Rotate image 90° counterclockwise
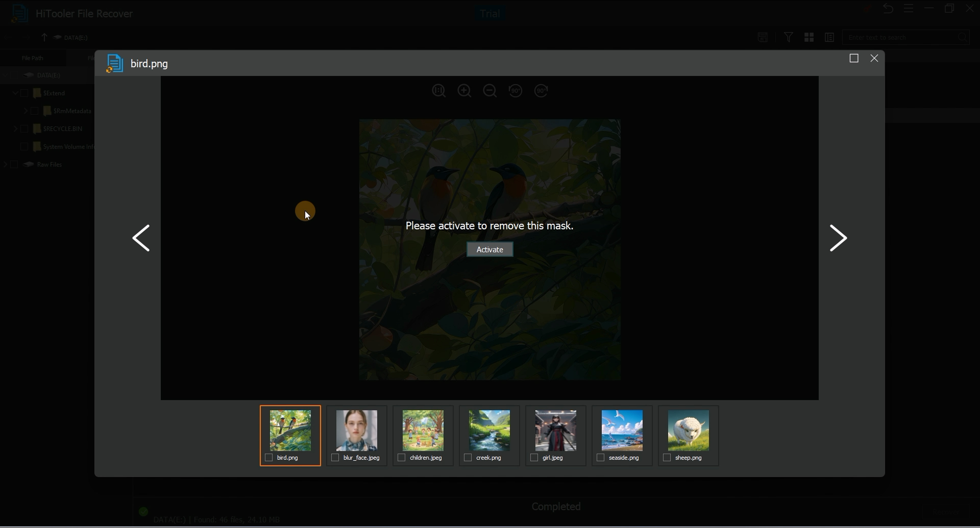This screenshot has height=528, width=980. tap(516, 91)
